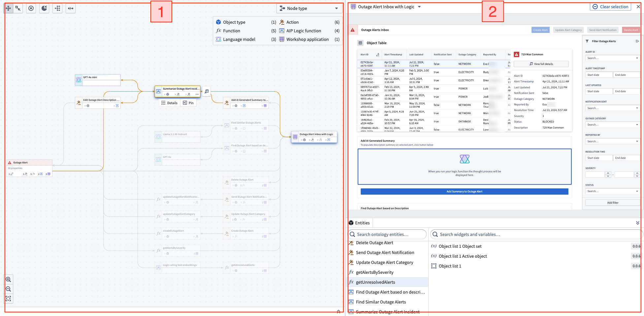Open the Outage Alert Inbox with Logic dropdown
Image resolution: width=644 pixels, height=316 pixels.
(419, 6)
